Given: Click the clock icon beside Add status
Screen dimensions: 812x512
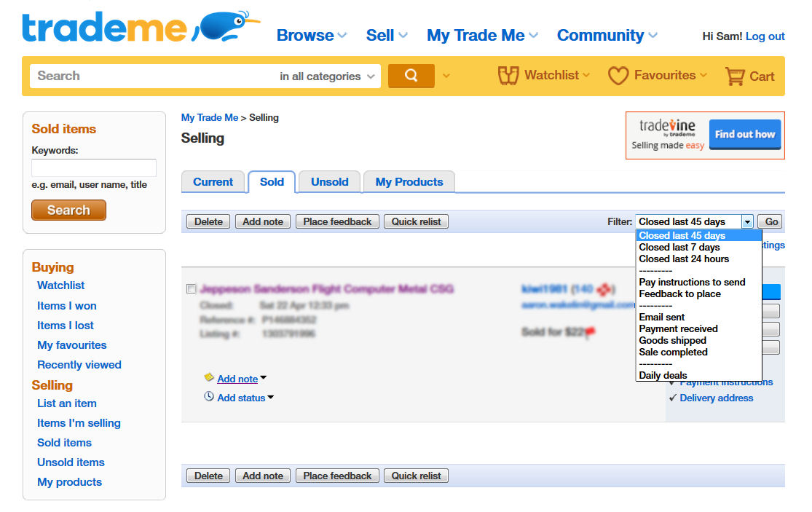Looking at the screenshot, I should pos(210,396).
